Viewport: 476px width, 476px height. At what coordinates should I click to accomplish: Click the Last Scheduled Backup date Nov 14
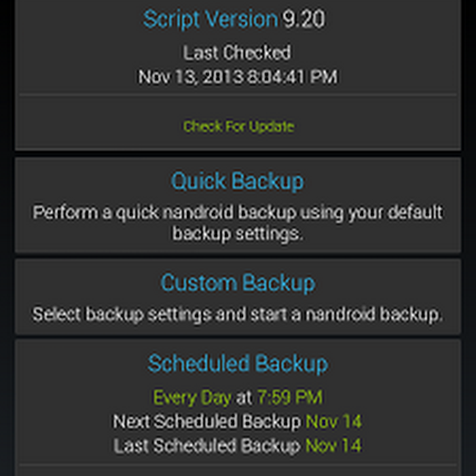coord(334,446)
